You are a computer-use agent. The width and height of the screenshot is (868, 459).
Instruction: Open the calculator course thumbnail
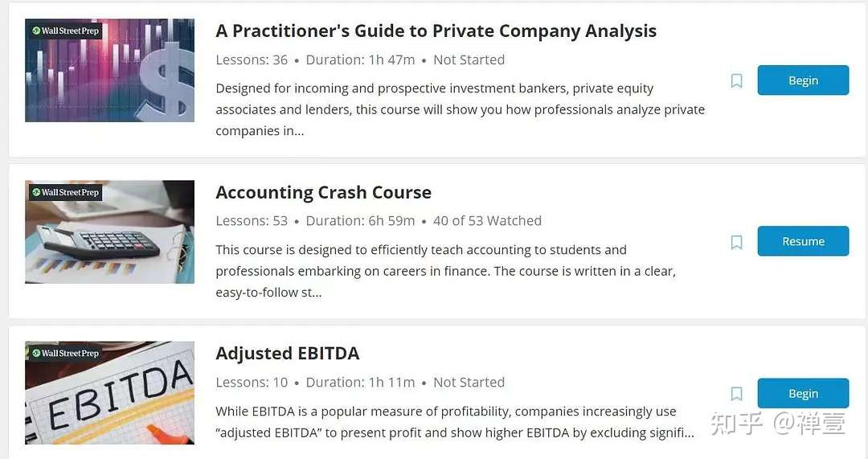109,241
